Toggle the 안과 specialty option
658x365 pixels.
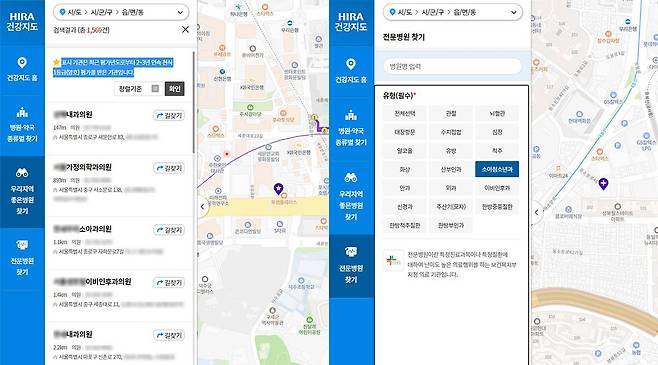[x=405, y=188]
